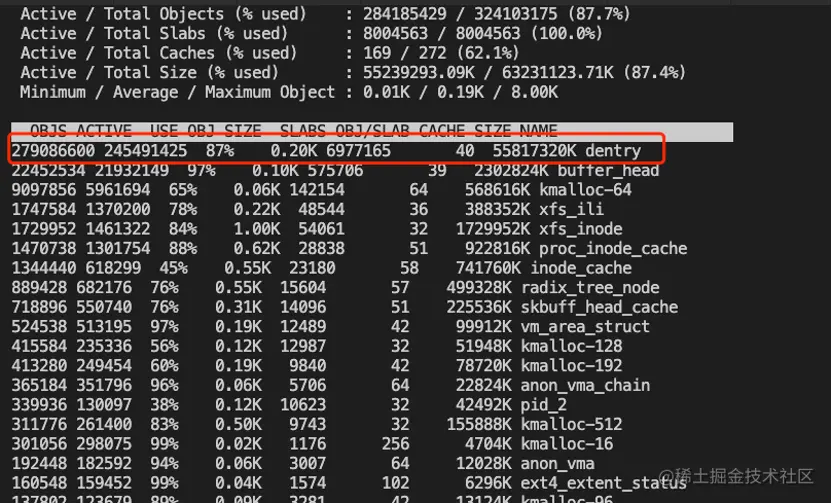Click the 102 objects-per-slab value
Viewport: 832px width, 504px height.
click(395, 484)
